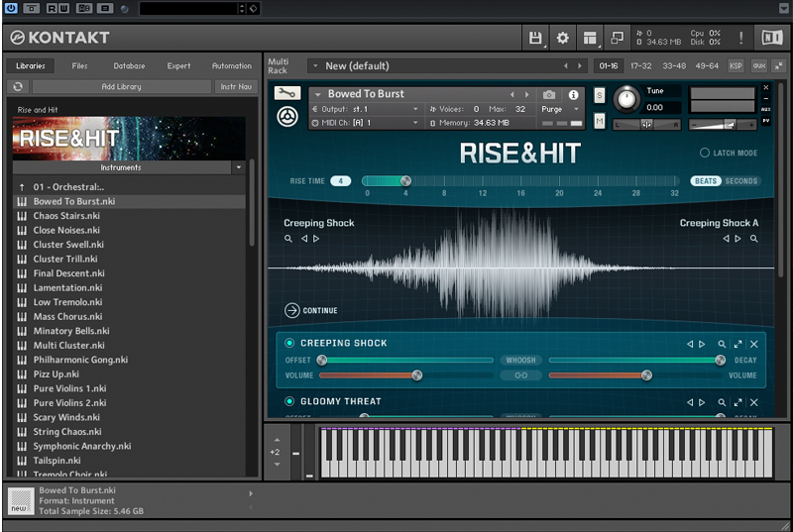This screenshot has width=793, height=532.
Task: Click Creeping Shock Offset slider handle
Action: pyautogui.click(x=321, y=361)
